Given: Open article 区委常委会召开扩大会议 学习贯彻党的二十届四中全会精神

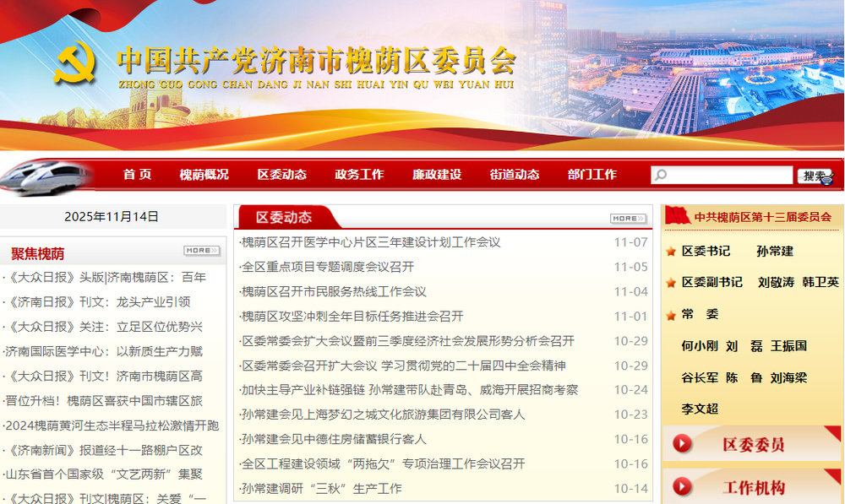Looking at the screenshot, I should point(403,366).
